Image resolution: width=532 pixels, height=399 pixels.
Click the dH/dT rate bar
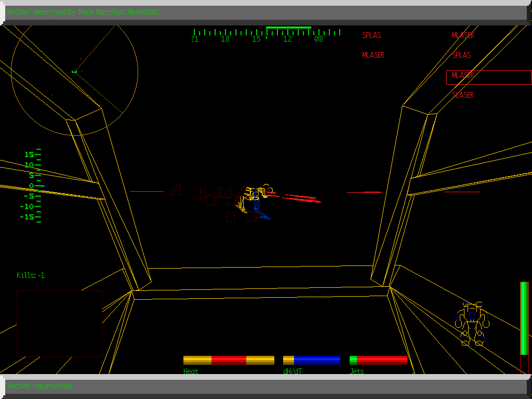312,360
